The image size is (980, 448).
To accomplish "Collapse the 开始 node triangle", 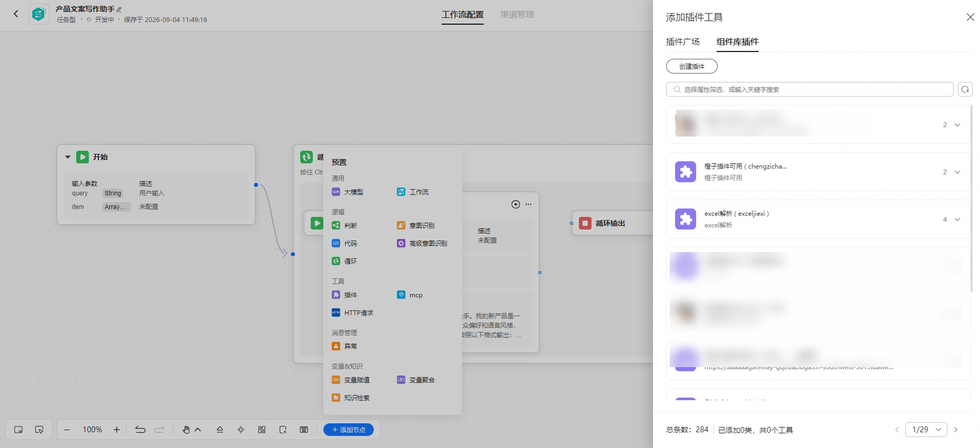I will click(x=68, y=157).
